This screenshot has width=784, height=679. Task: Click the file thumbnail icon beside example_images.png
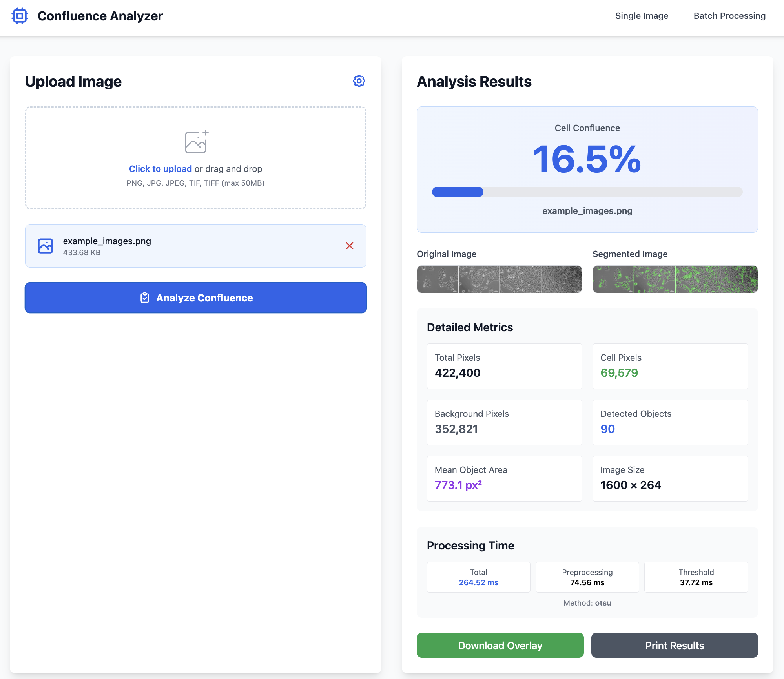[46, 246]
